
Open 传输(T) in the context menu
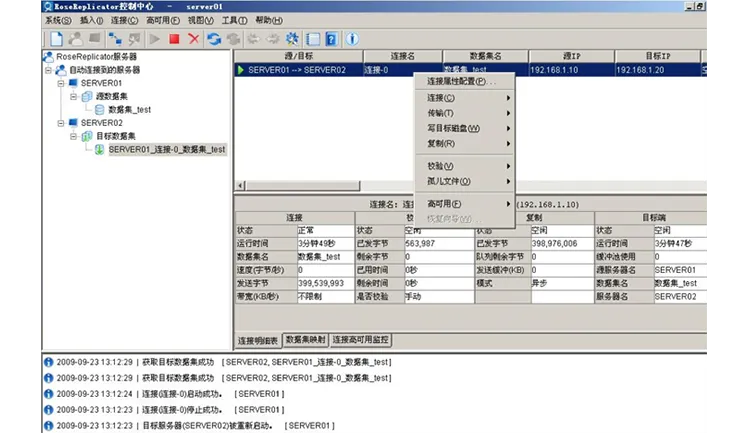coord(464,113)
